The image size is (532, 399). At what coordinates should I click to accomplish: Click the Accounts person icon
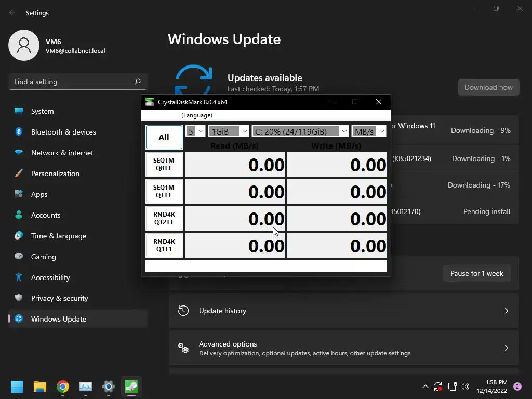(x=19, y=215)
